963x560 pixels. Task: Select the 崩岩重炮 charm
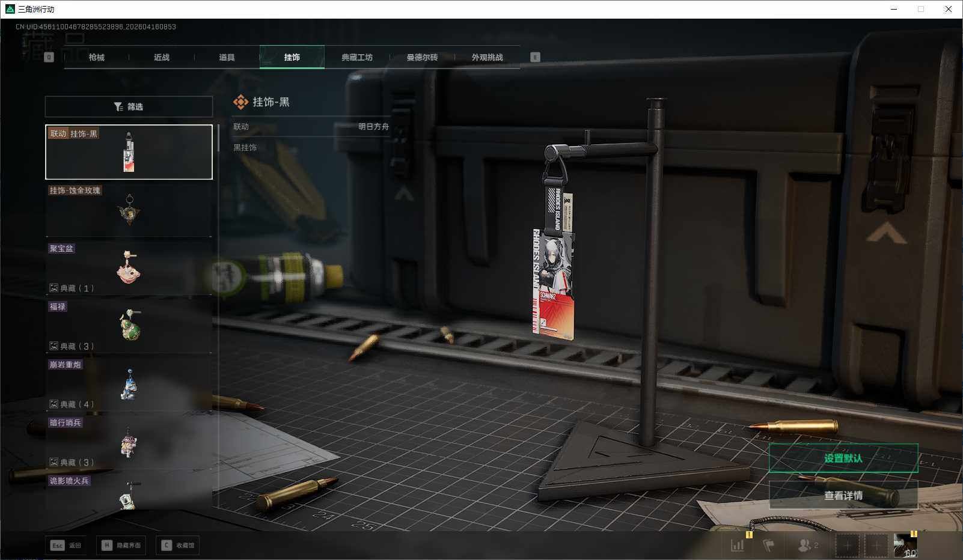point(129,384)
